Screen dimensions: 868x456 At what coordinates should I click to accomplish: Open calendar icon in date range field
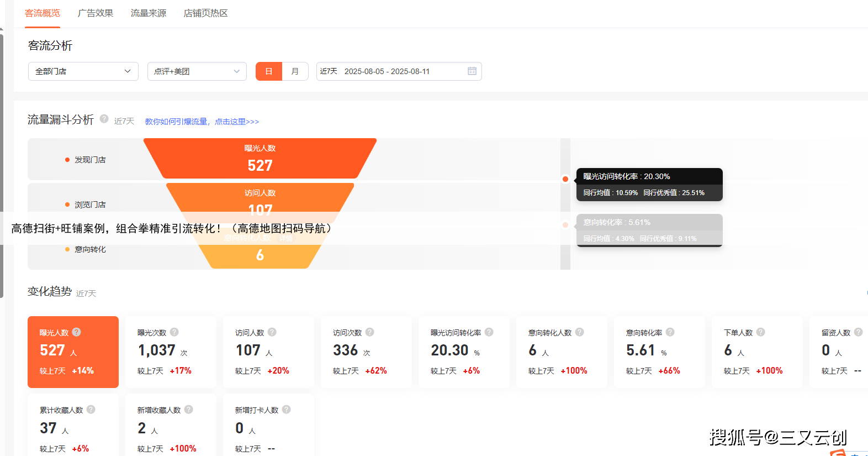click(x=472, y=71)
